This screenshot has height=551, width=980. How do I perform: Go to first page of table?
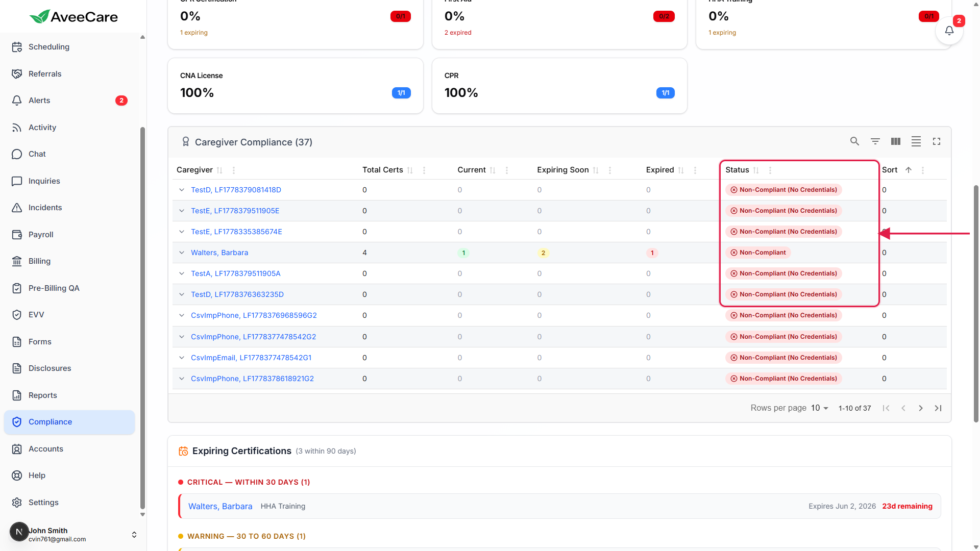pyautogui.click(x=886, y=408)
